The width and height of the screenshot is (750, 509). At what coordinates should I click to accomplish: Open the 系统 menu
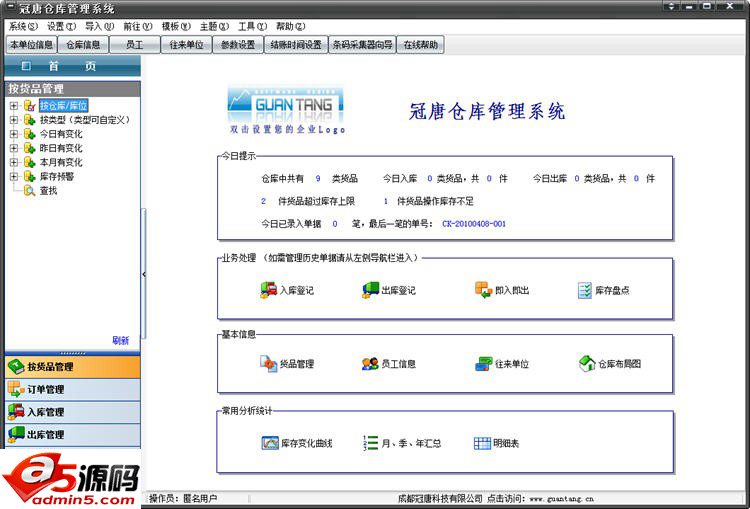pos(23,26)
